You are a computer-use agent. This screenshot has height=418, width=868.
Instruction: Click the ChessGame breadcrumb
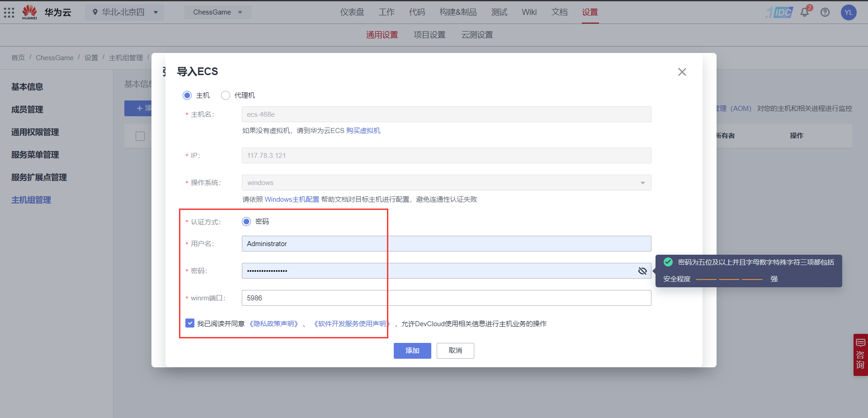pos(55,58)
